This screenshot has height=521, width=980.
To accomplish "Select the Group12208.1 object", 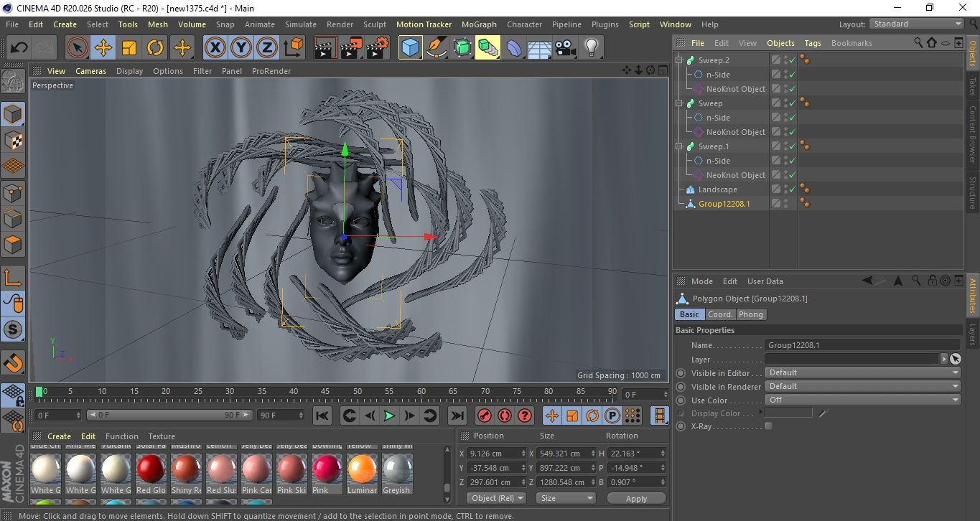I will [724, 204].
